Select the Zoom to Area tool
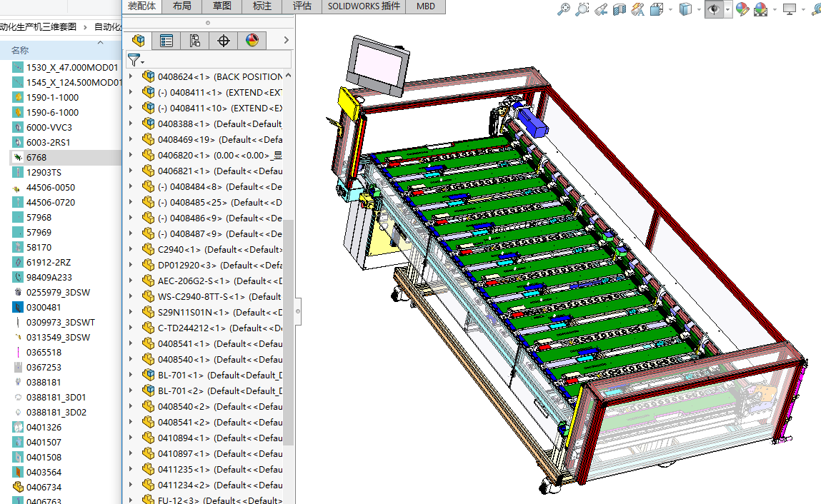 (583, 9)
